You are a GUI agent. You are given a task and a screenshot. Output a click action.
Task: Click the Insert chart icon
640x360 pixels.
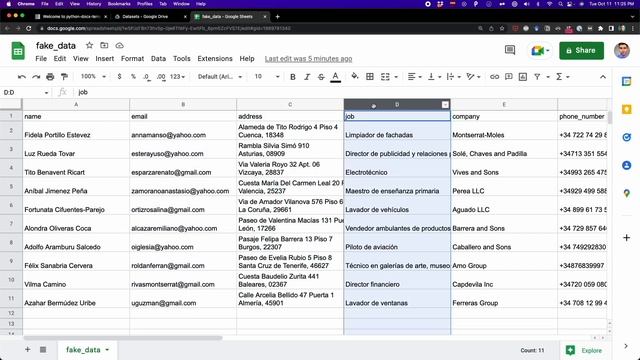click(523, 77)
